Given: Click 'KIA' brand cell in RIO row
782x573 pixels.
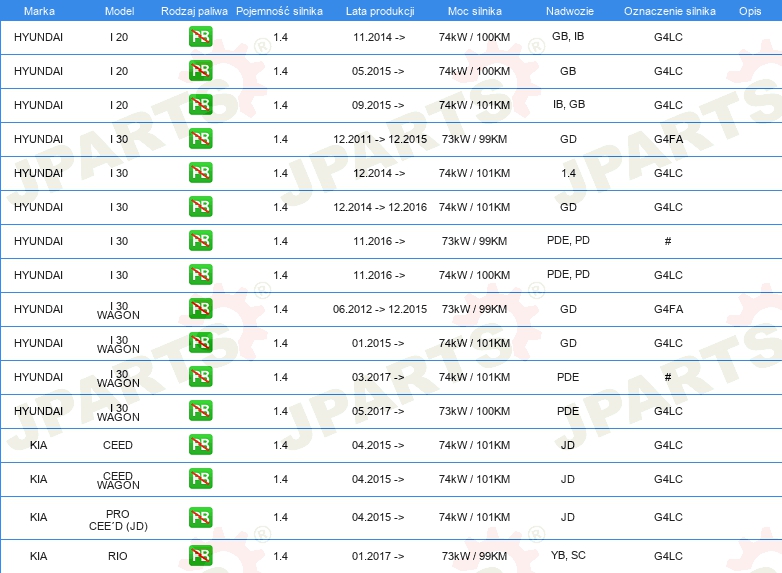Looking at the screenshot, I should (38, 556).
